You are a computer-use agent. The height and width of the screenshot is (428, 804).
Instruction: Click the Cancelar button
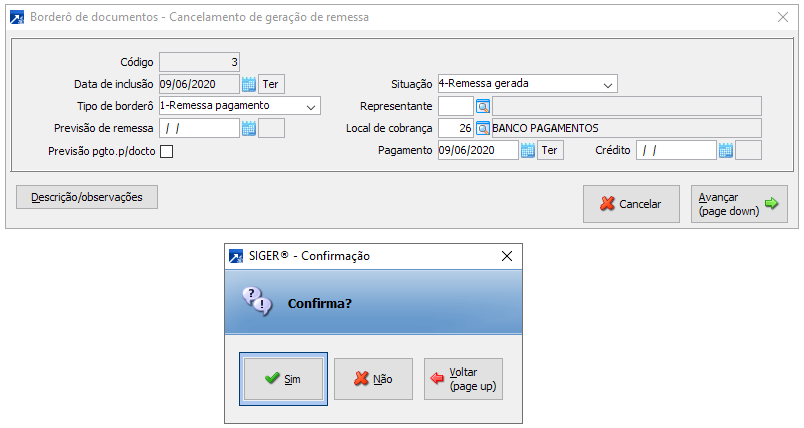[631, 204]
